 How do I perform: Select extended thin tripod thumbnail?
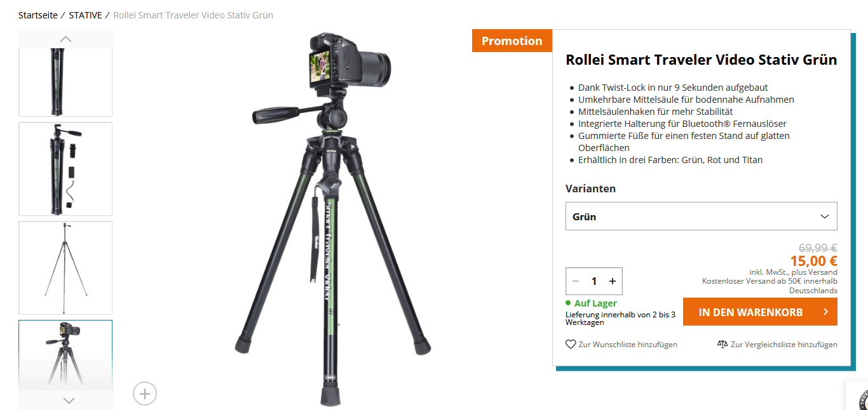(65, 268)
